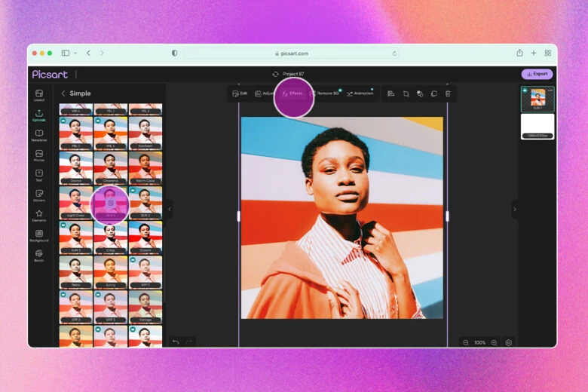Click the sync icon beside Project title

[276, 74]
